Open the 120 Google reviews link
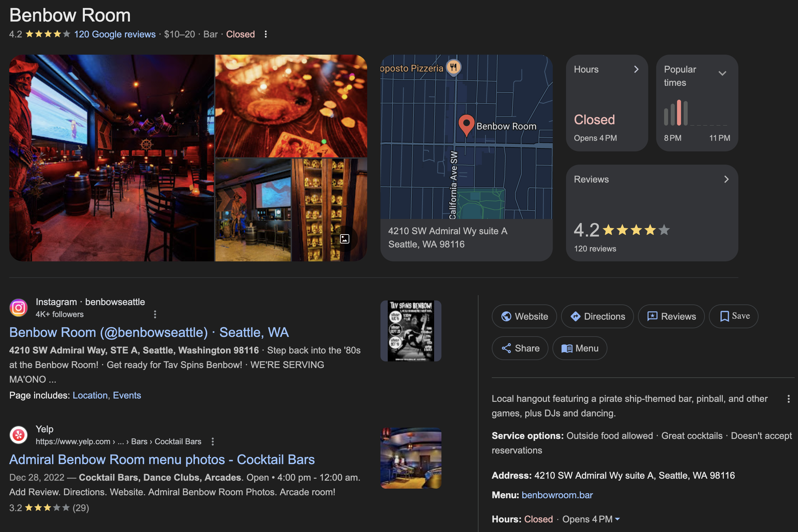Image resolution: width=798 pixels, height=532 pixels. coord(115,34)
